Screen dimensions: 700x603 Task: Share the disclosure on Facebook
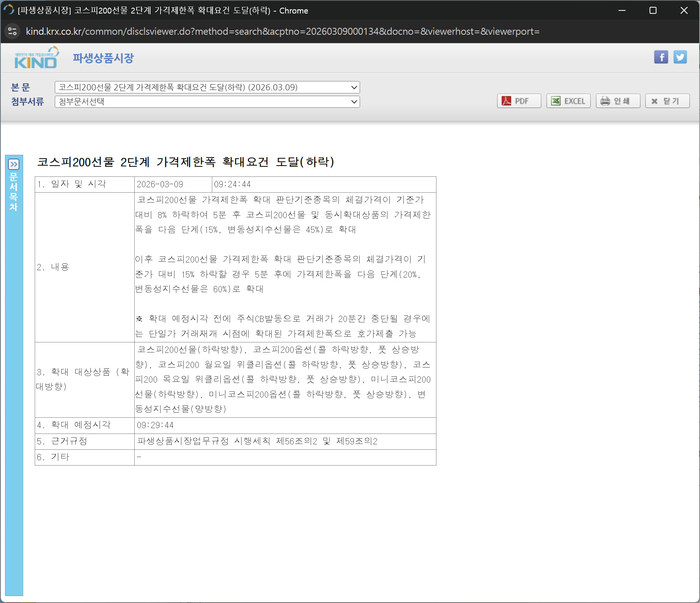pos(661,57)
